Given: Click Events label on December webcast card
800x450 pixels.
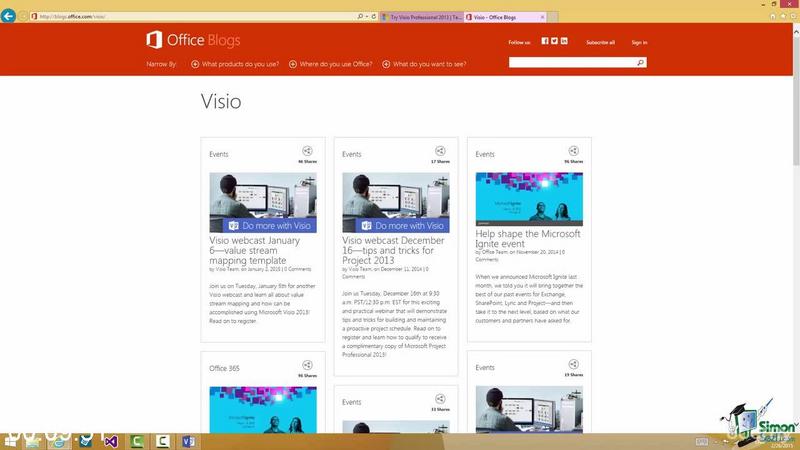Looking at the screenshot, I should pyautogui.click(x=352, y=154).
